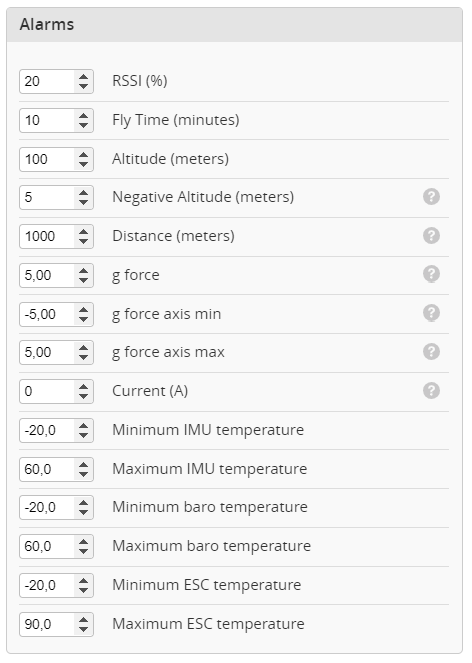
Task: Select the Alarms panel header
Action: [x=234, y=25]
